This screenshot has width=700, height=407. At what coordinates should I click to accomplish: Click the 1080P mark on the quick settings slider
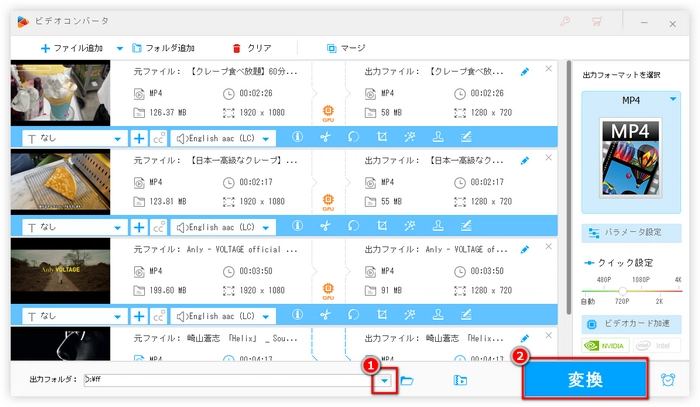tap(642, 279)
